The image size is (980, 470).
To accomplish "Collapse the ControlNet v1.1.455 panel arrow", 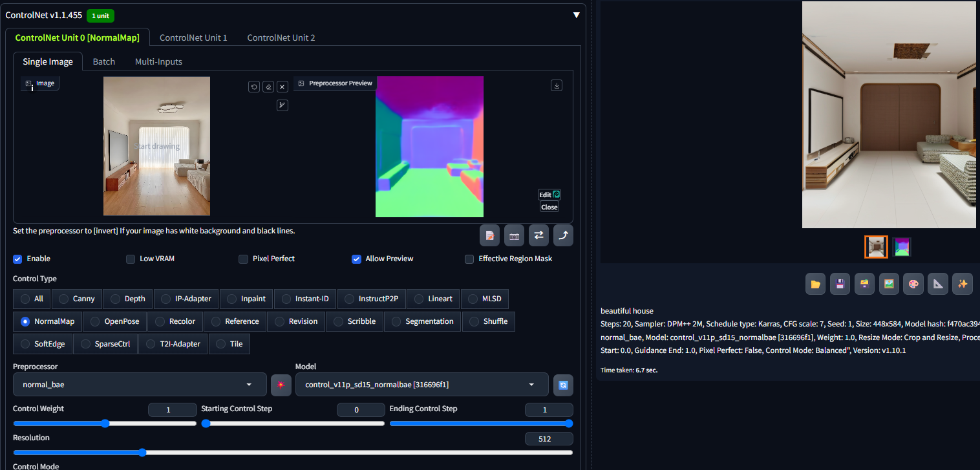I will click(577, 15).
